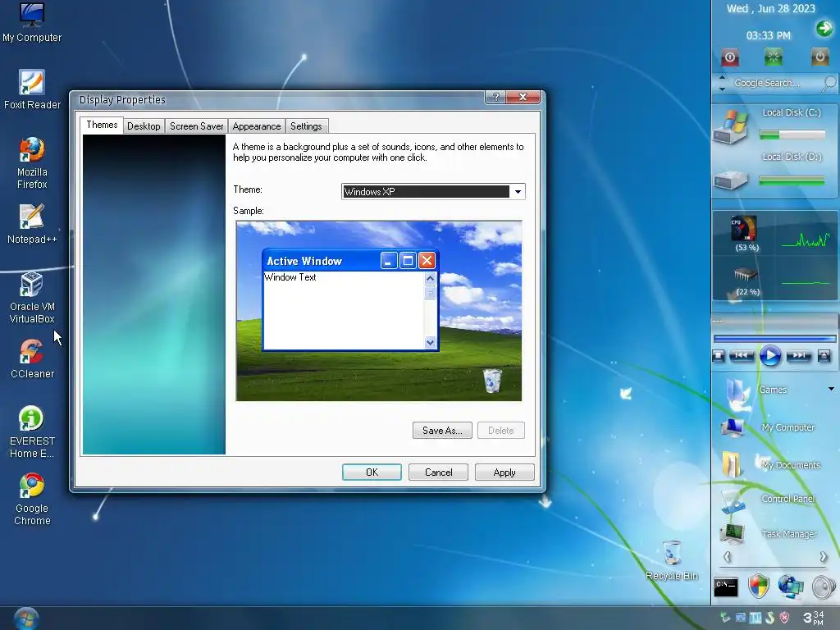
Task: Open EVEREST Home Edition shortcut
Action: pyautogui.click(x=32, y=432)
